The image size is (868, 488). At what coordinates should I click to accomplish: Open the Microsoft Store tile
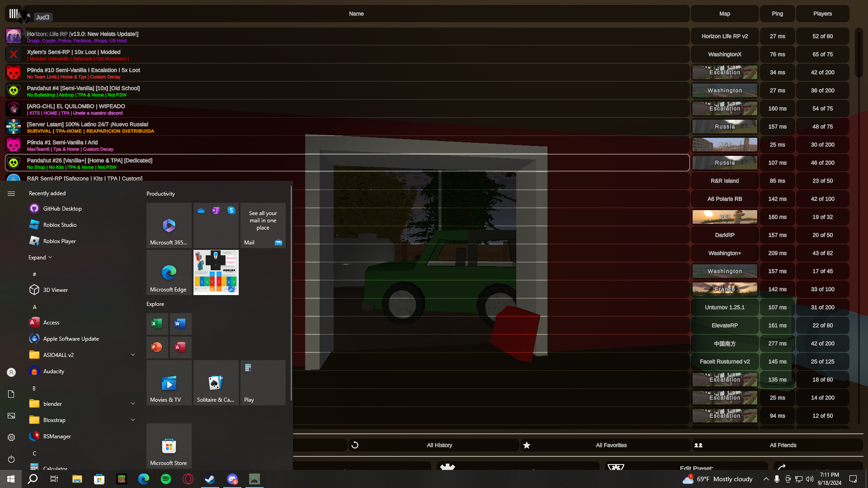click(169, 446)
